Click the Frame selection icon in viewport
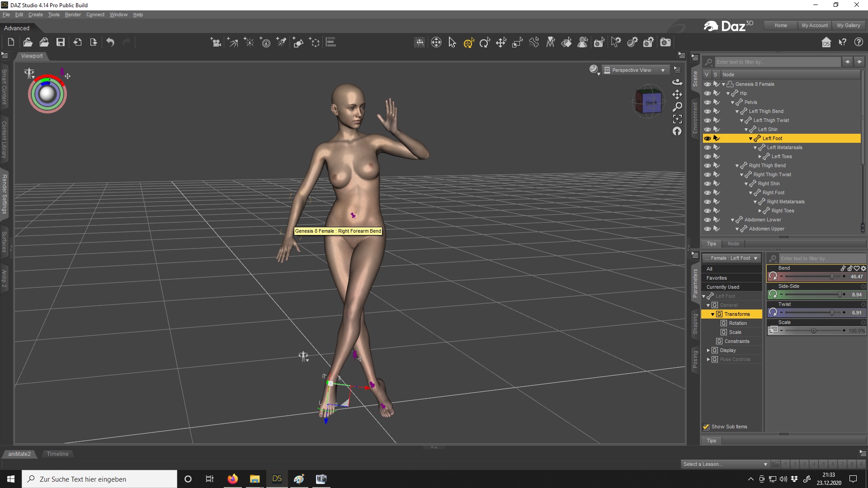The height and width of the screenshot is (488, 868). coord(677,119)
